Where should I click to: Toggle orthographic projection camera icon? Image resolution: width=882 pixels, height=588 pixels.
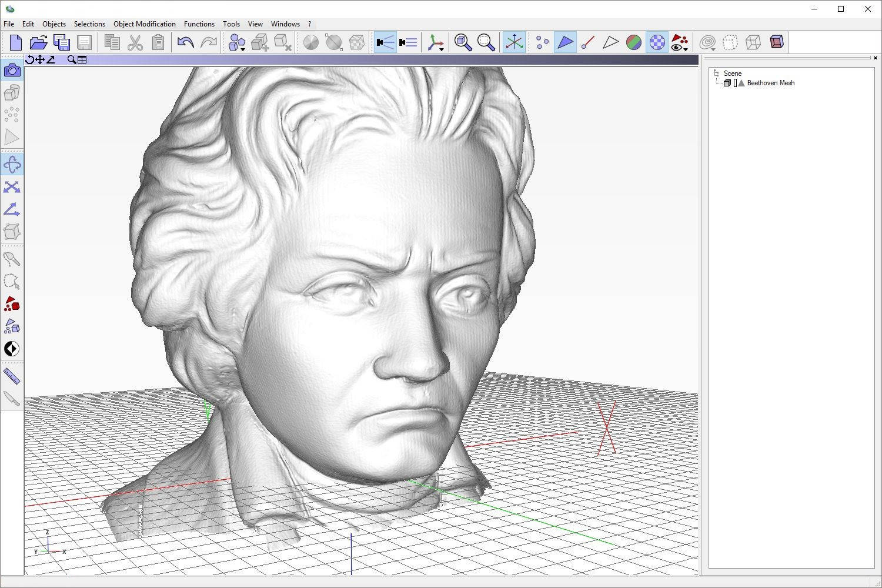click(x=408, y=42)
